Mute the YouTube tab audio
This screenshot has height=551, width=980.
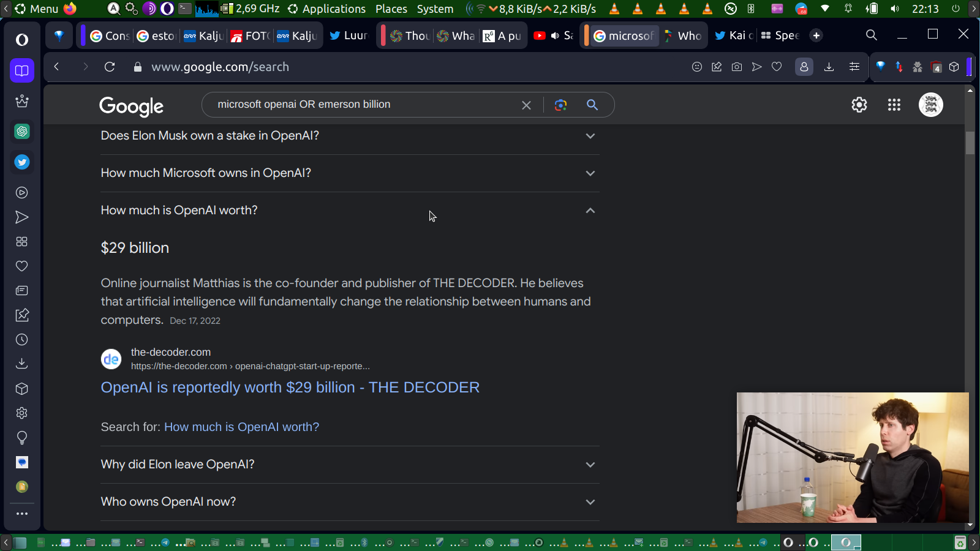click(555, 36)
